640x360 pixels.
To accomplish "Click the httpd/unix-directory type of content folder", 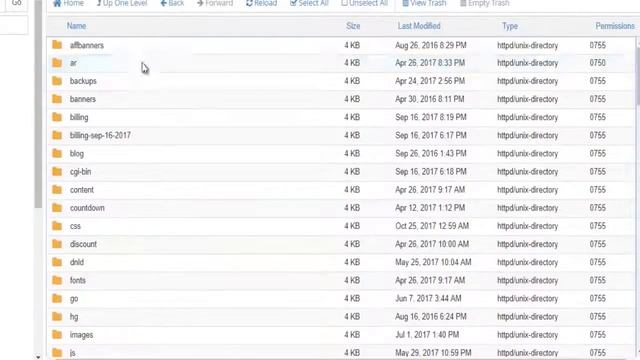I will click(x=527, y=190).
